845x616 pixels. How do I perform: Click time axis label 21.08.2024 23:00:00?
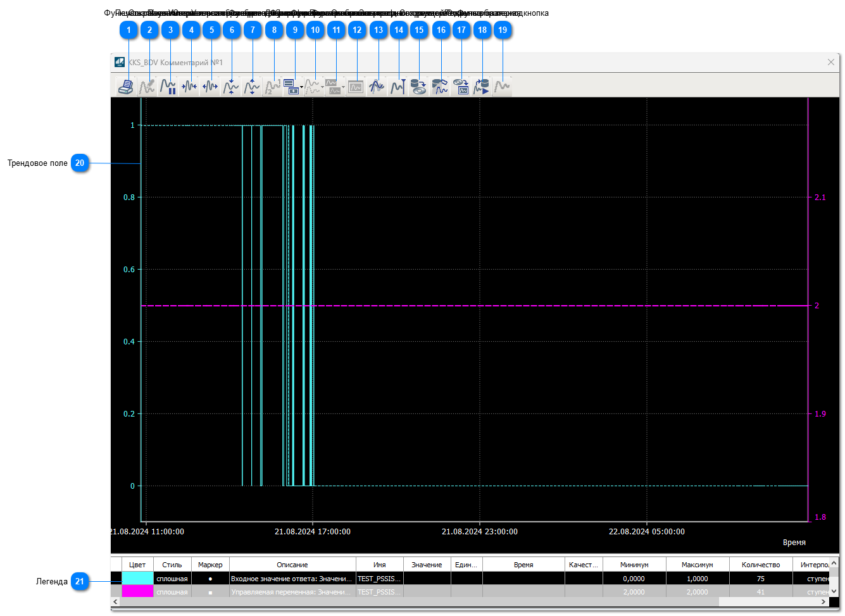pos(480,532)
